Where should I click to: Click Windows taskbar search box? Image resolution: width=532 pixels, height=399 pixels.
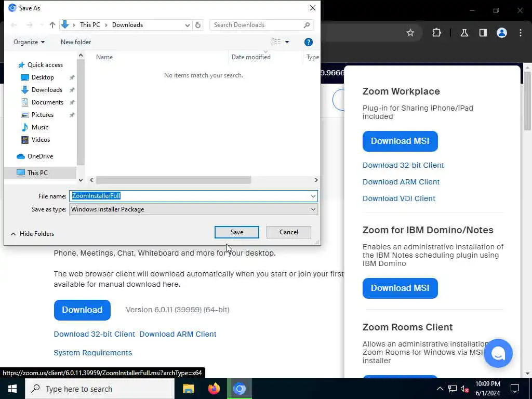pos(100,389)
